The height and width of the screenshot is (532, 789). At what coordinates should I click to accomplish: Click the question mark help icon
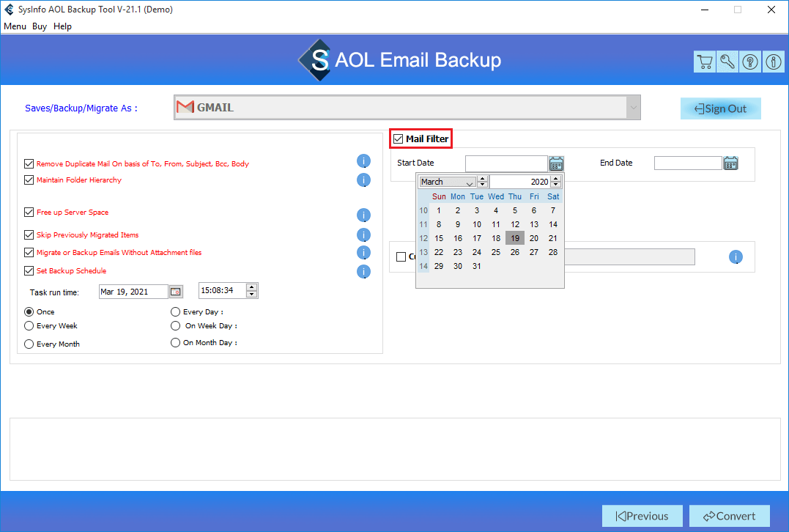coord(750,62)
